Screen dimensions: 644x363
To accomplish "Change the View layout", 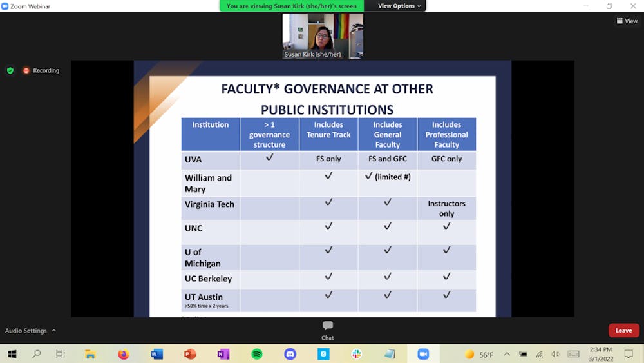I will point(627,21).
